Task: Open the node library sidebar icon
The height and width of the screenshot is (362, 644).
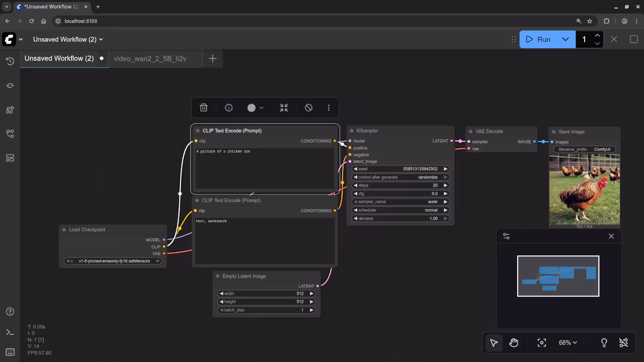Action: pyautogui.click(x=10, y=110)
